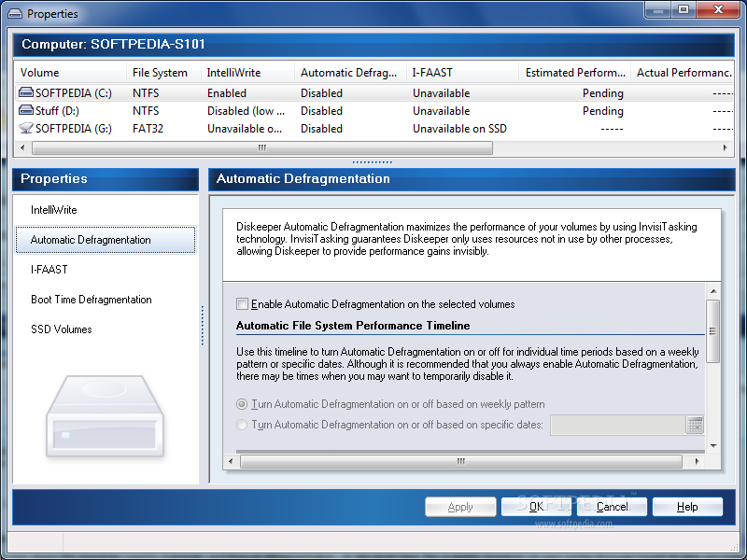Minimize the Properties window

point(659,9)
